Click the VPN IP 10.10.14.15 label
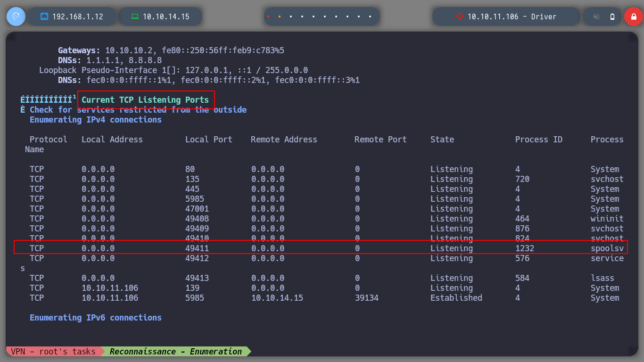 (166, 16)
